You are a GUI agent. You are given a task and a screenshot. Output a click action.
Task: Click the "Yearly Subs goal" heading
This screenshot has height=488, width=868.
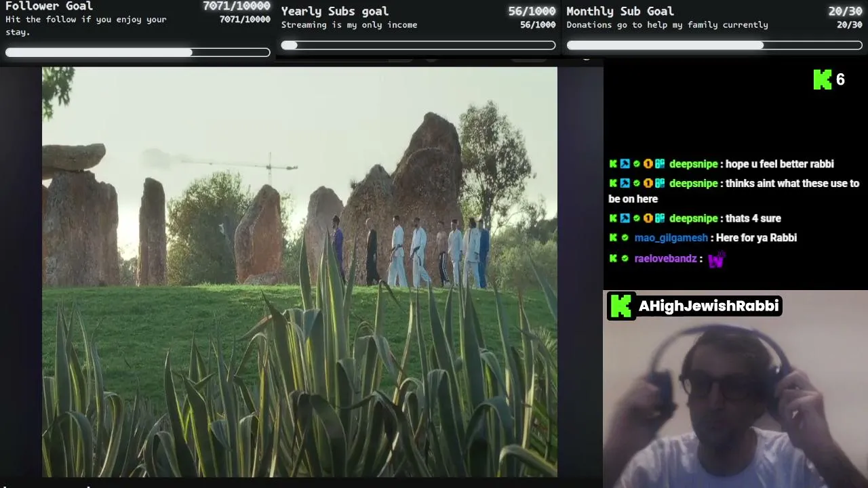pos(335,11)
